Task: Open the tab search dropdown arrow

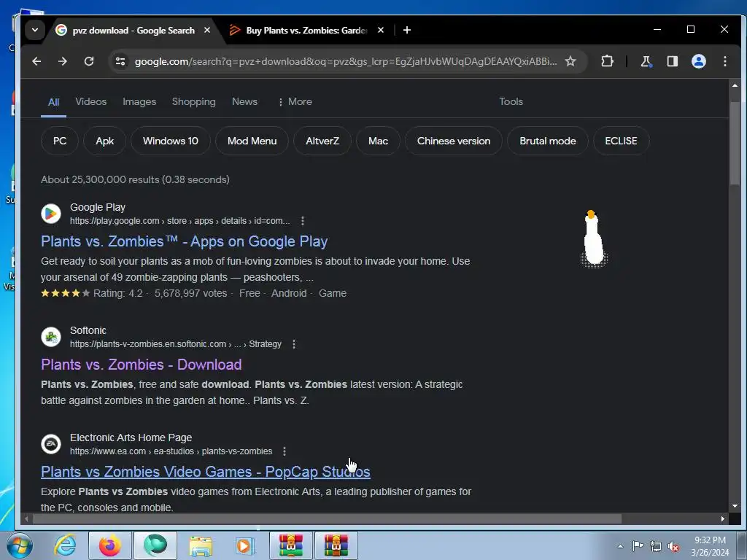Action: (35, 30)
